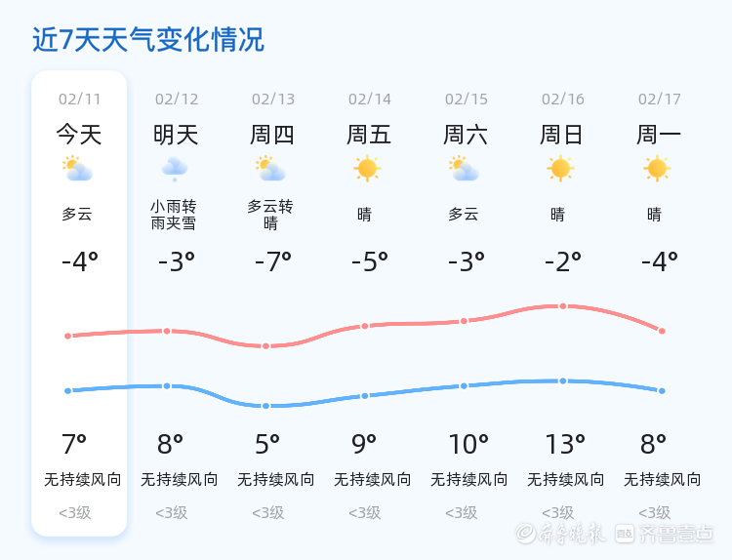Viewport: 732px width, 560px height.
Task: Click the 小雨转雨夹雪 weather description
Action: [173, 215]
